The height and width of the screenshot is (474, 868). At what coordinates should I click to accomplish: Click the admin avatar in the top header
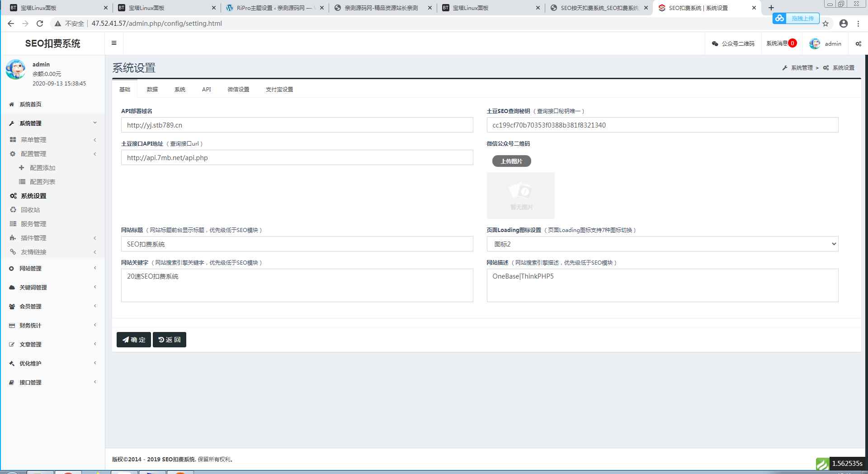click(x=815, y=43)
